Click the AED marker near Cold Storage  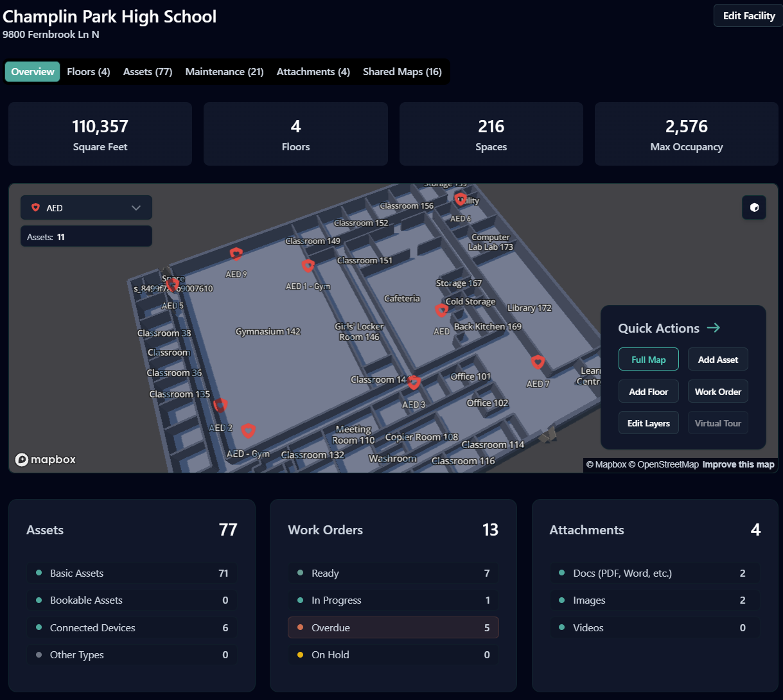pyautogui.click(x=441, y=310)
